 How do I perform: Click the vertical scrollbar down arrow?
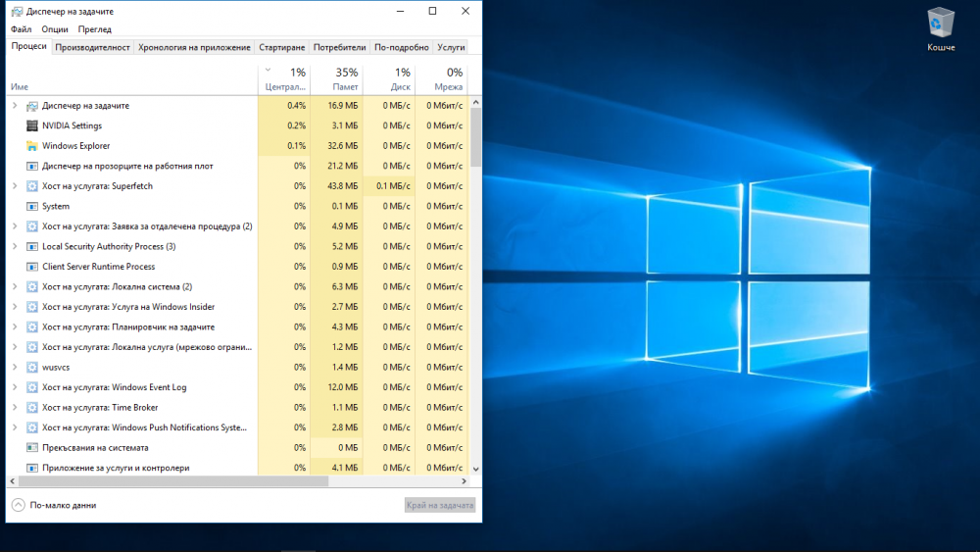click(475, 469)
